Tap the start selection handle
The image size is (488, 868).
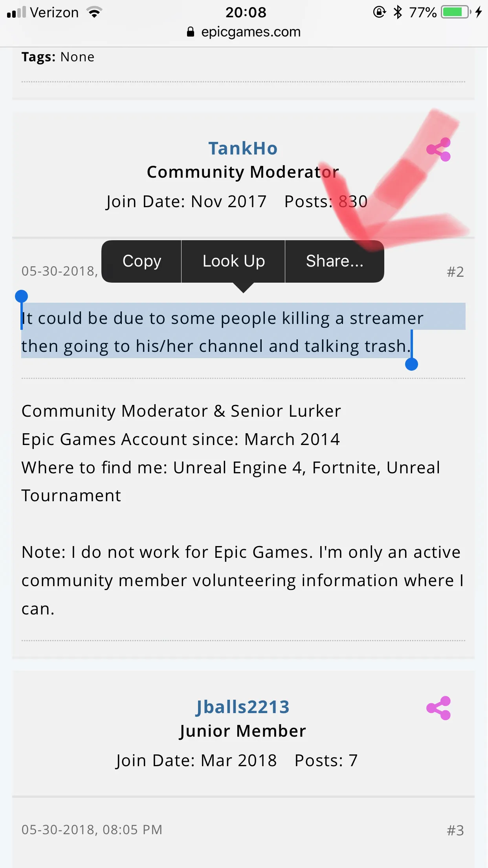[21, 296]
